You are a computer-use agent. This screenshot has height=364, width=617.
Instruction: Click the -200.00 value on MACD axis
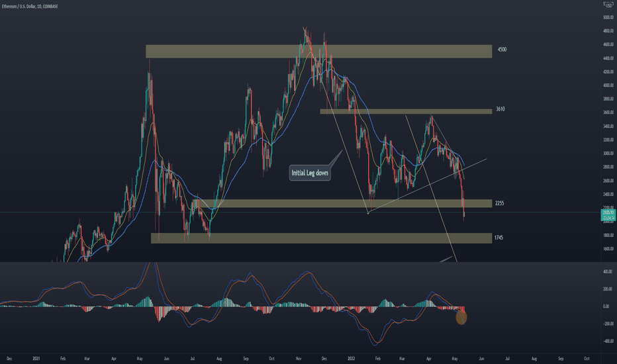(608, 324)
